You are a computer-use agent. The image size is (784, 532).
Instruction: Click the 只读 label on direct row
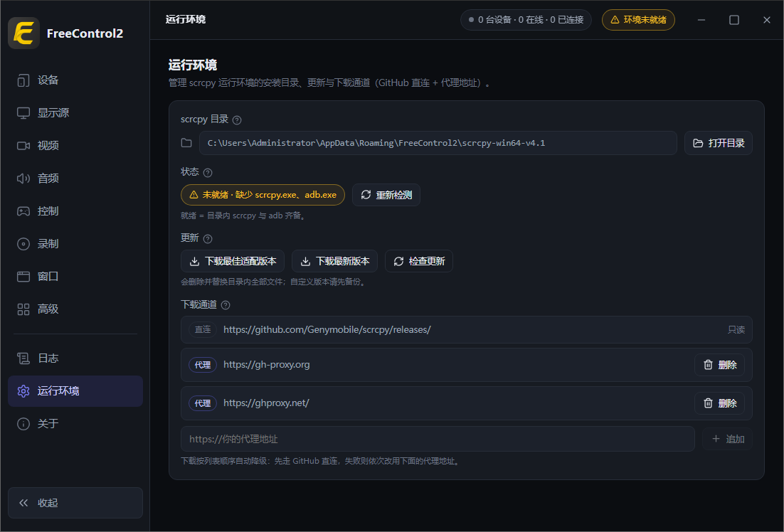736,329
